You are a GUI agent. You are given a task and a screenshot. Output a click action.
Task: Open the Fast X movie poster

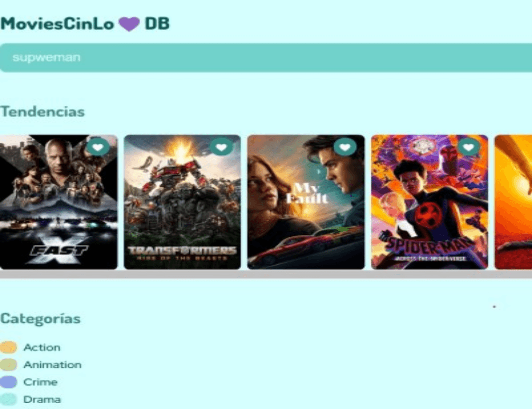point(58,202)
